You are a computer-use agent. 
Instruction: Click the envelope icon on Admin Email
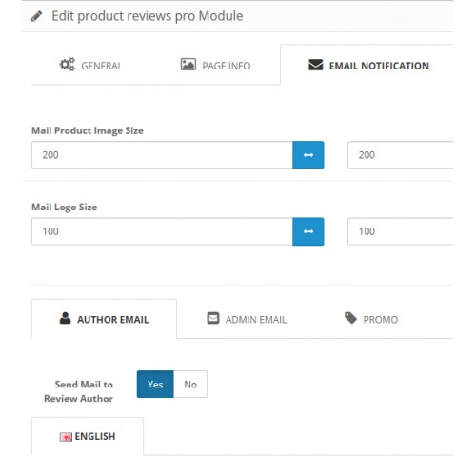[x=213, y=318]
